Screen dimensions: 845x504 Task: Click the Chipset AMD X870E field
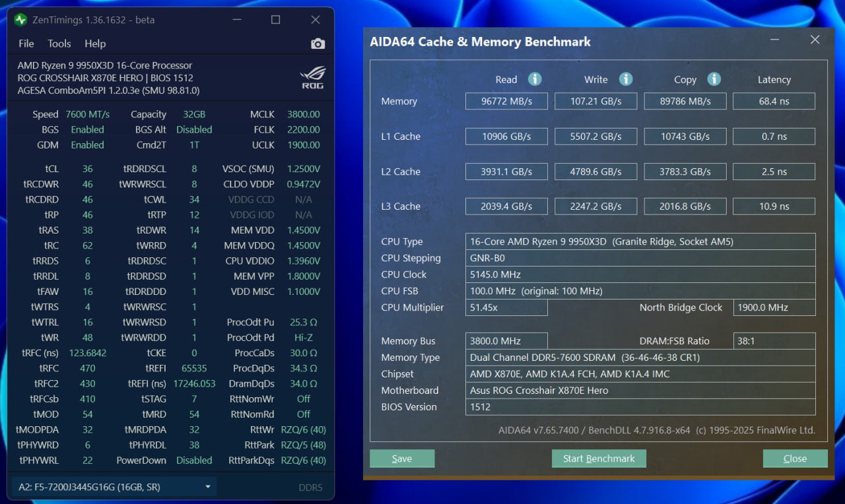click(x=640, y=374)
